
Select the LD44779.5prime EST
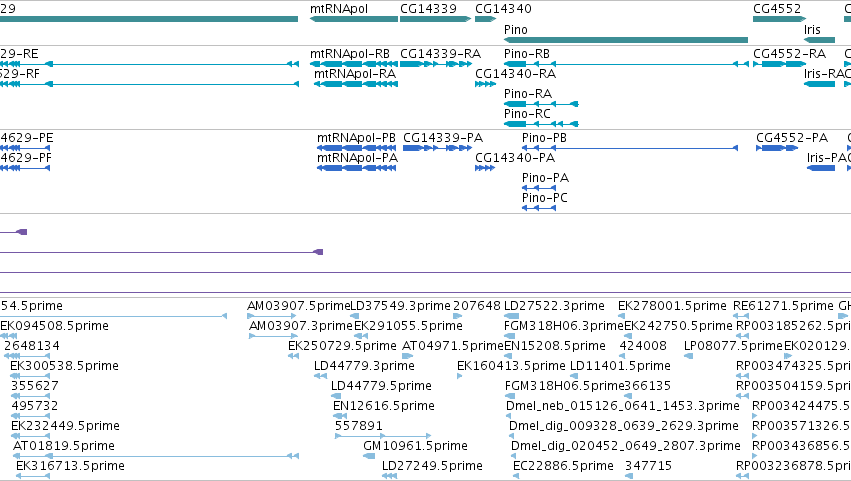(x=336, y=396)
